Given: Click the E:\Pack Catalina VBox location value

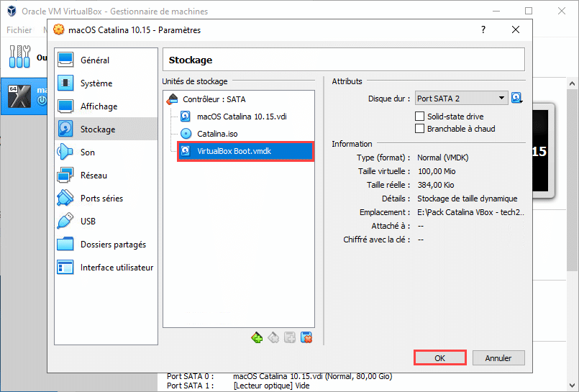Looking at the screenshot, I should click(470, 212).
